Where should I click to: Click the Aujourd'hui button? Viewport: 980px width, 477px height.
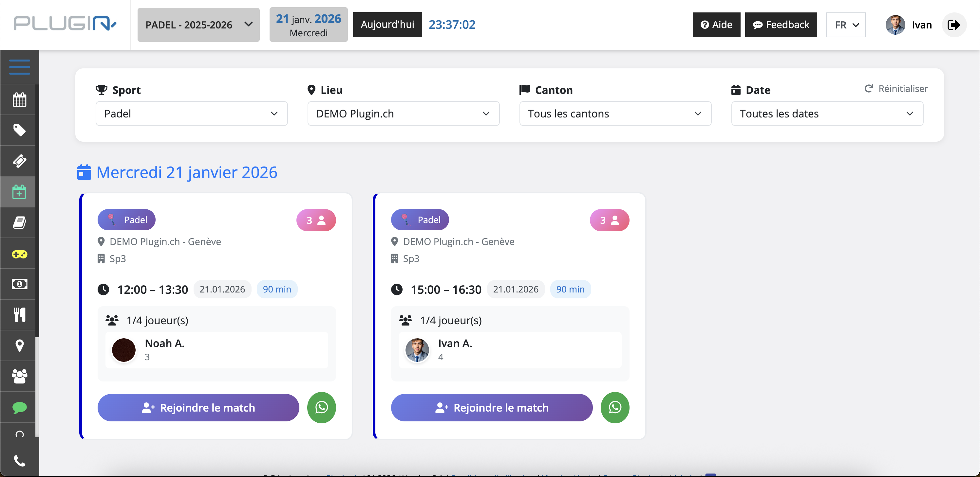click(x=387, y=25)
